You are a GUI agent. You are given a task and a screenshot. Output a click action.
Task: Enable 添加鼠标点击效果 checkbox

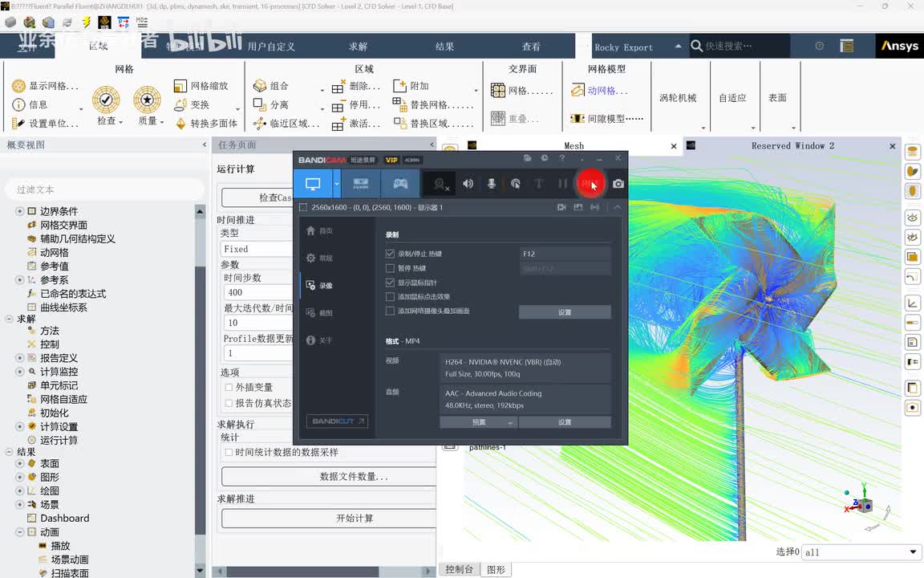pos(390,297)
